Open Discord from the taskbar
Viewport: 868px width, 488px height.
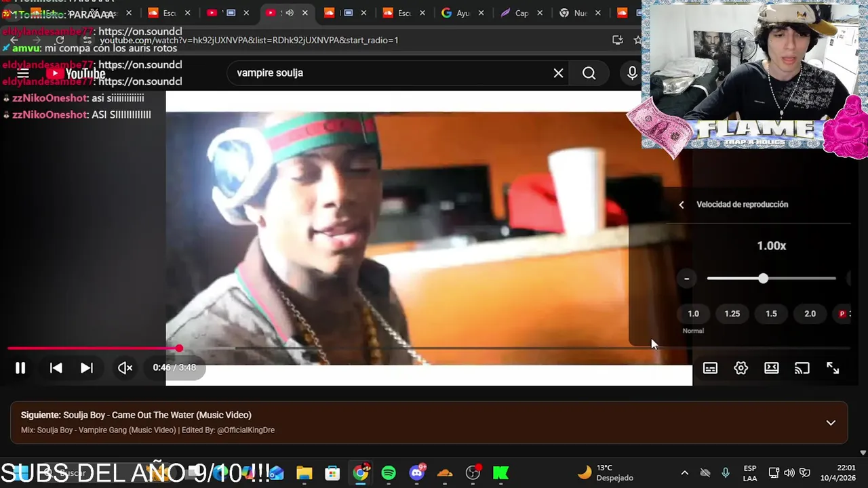pos(417,473)
